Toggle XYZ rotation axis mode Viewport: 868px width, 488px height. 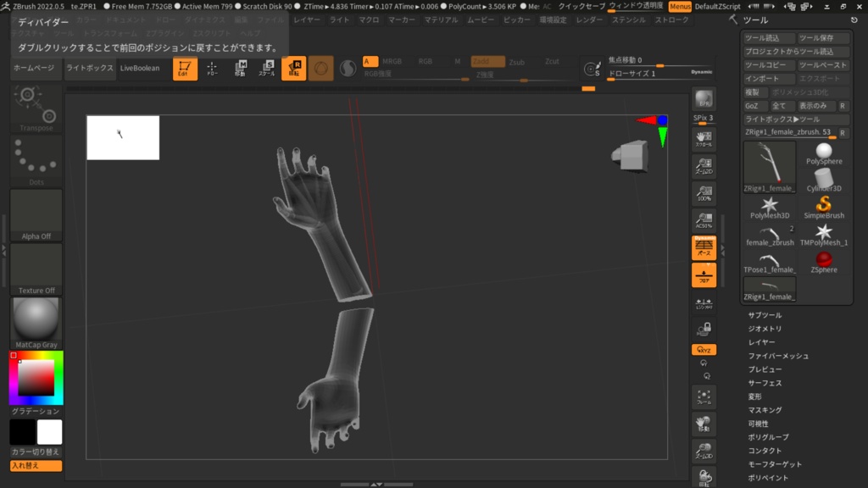[704, 350]
